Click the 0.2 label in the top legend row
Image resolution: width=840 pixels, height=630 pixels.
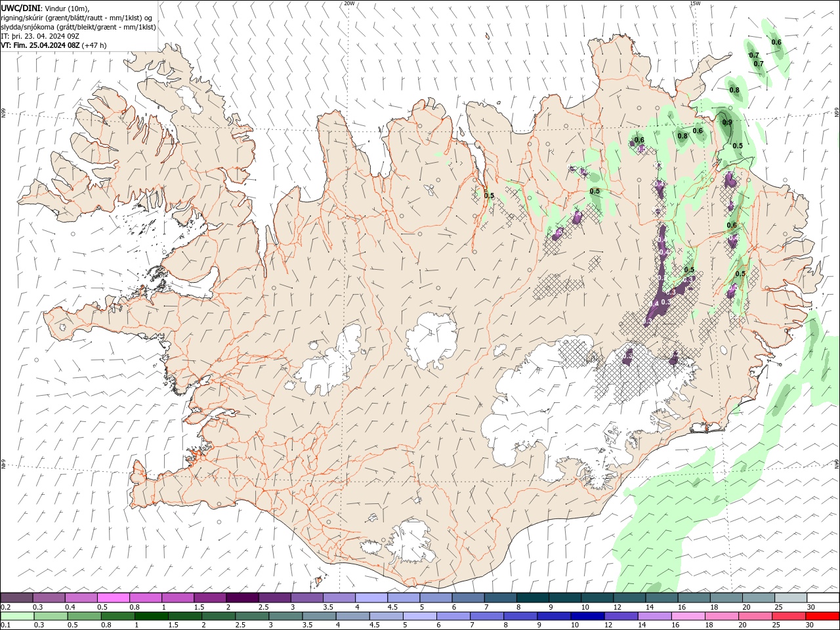(6, 607)
